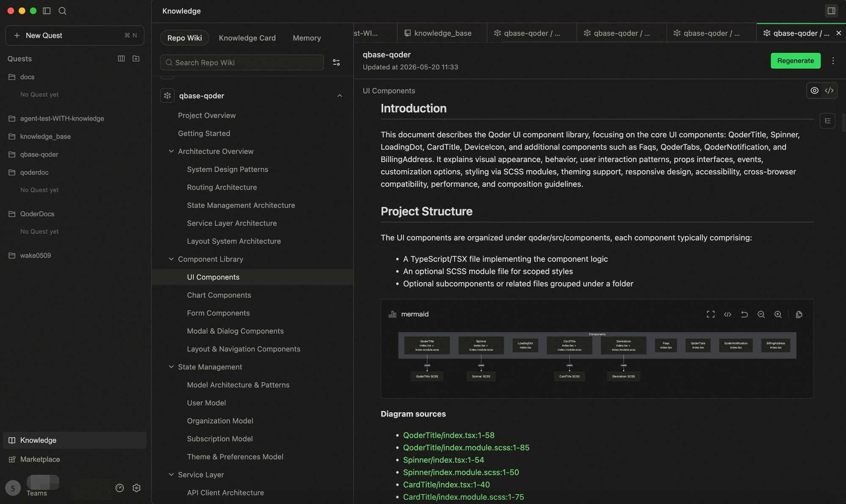Collapse the State Management section
846x504 pixels.
(171, 367)
